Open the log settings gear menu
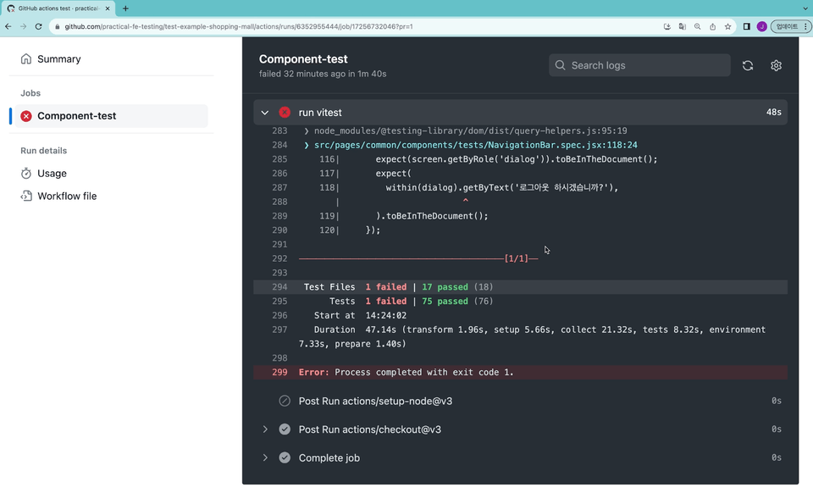This screenshot has height=504, width=813. pos(776,65)
